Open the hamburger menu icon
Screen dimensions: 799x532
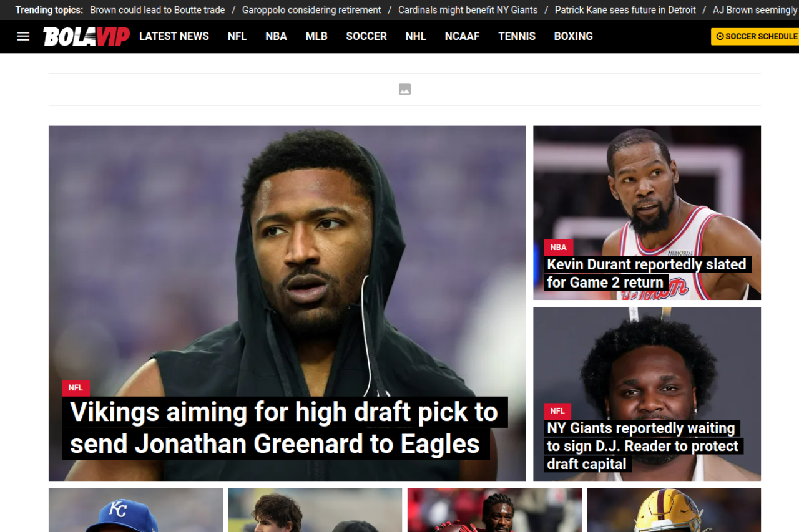tap(23, 36)
